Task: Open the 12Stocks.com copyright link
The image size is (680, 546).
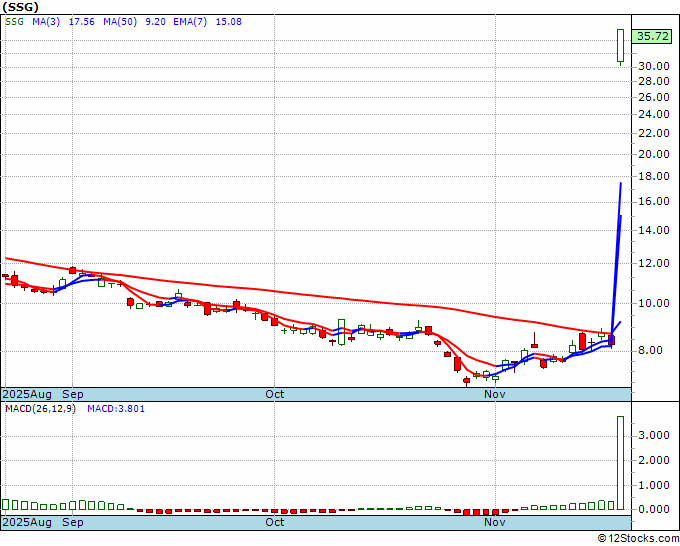Action: [x=638, y=539]
